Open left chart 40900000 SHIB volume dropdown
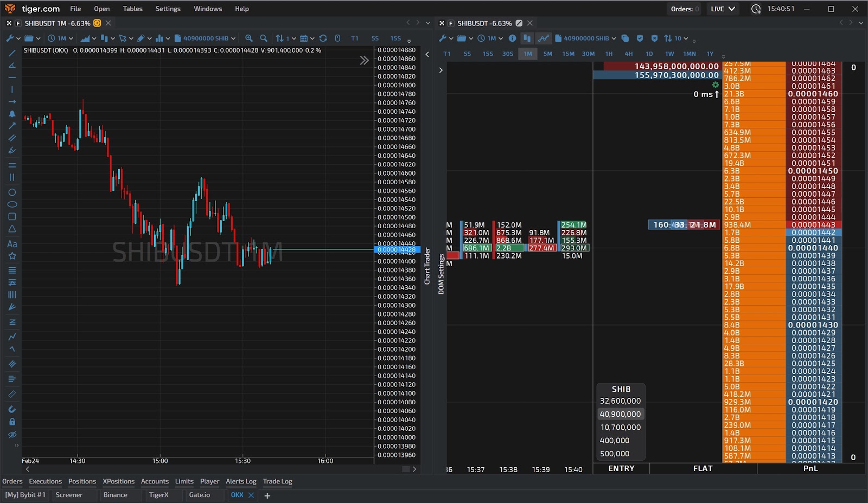 (x=205, y=38)
